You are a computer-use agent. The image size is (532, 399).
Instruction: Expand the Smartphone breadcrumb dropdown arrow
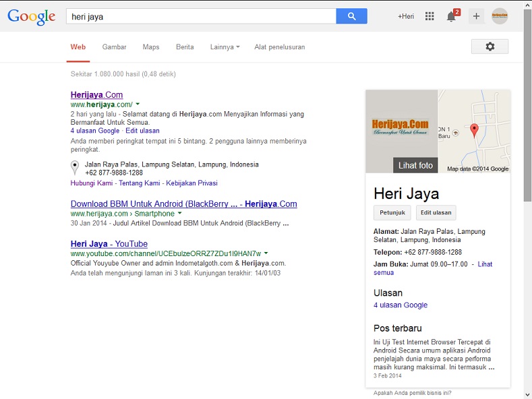(180, 214)
